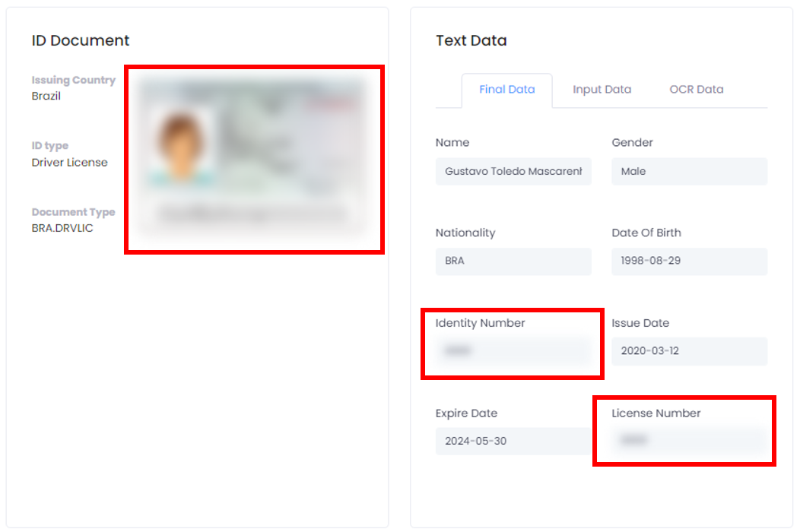Viewport: 800px width, 532px height.
Task: Select the Issue Date field 2020-03-12
Action: click(689, 351)
